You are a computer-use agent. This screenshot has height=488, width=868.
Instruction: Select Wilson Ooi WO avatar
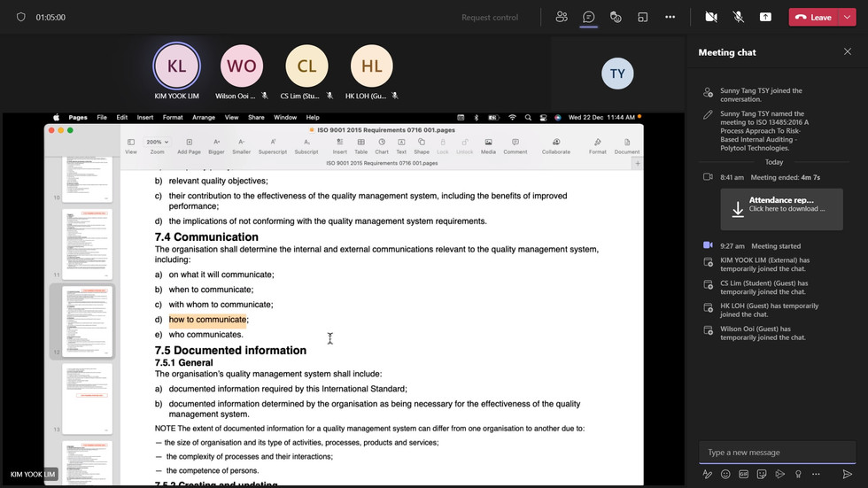[x=241, y=66]
